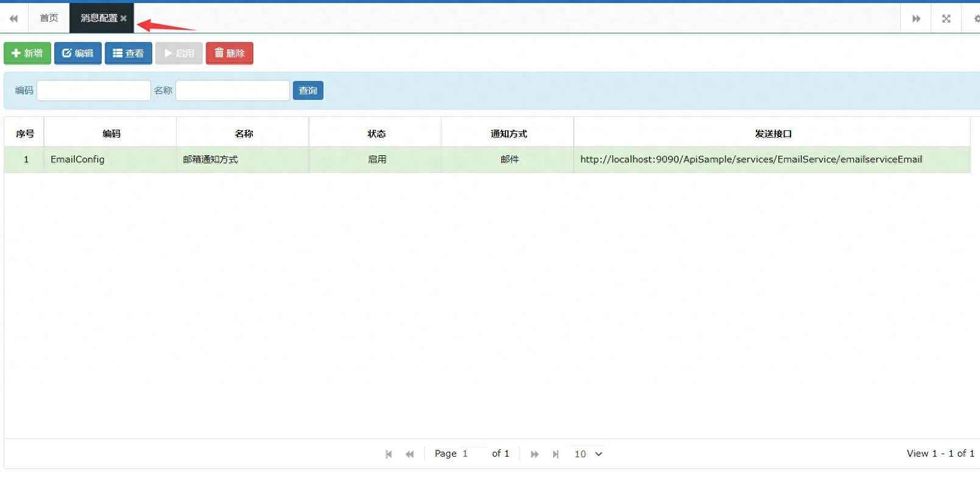Focus the page number input
Screen dimensions: 980x481
click(x=473, y=454)
